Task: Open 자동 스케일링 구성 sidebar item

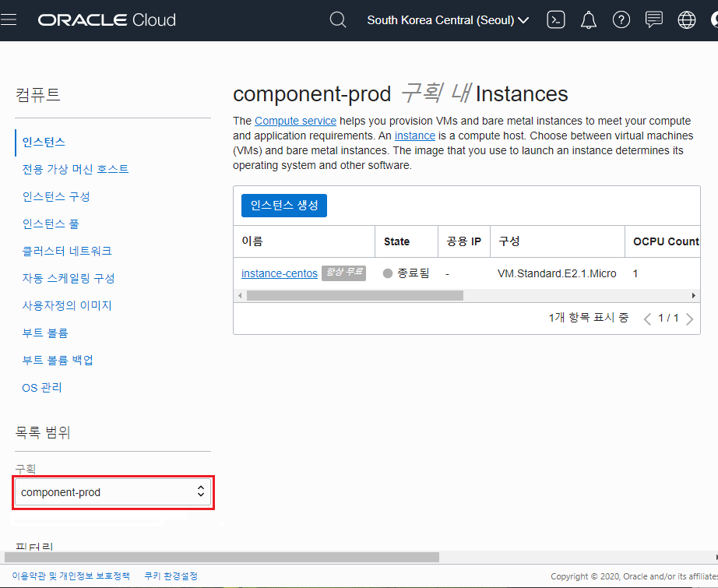Action: 69,279
